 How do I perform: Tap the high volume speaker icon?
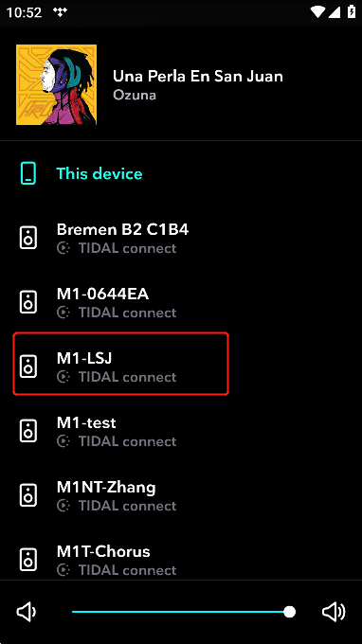point(334,612)
